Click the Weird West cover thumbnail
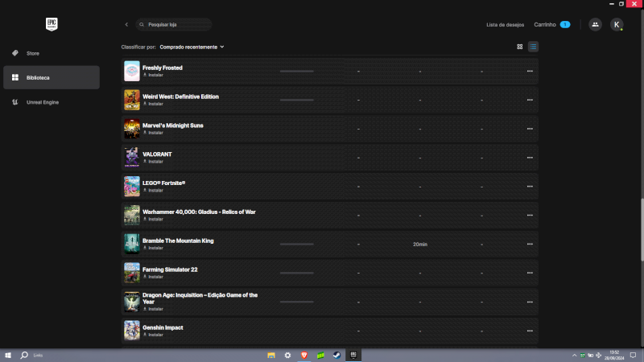Screen dimensions: 644x362 click(x=132, y=100)
